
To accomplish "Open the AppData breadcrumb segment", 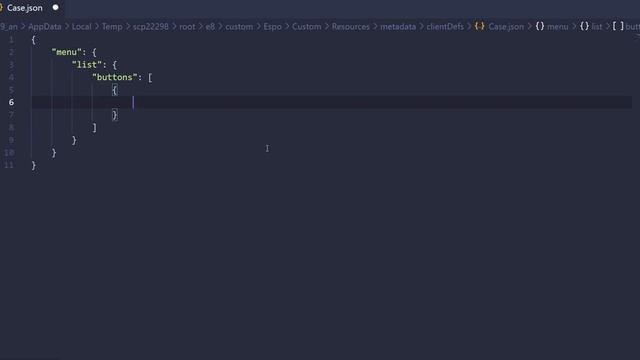I will pos(44,27).
